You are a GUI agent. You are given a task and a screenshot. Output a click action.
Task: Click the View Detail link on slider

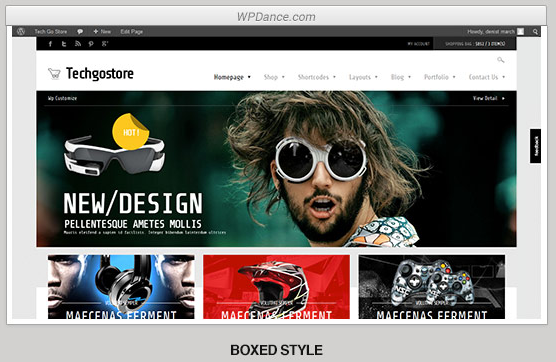click(x=488, y=98)
